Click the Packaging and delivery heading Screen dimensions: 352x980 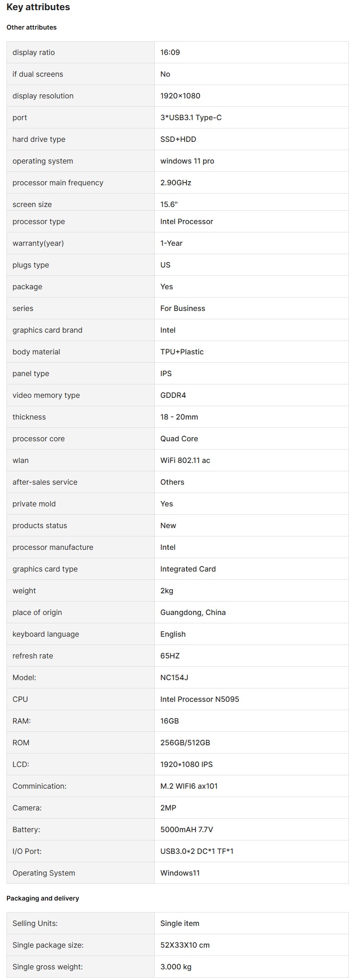point(42,898)
